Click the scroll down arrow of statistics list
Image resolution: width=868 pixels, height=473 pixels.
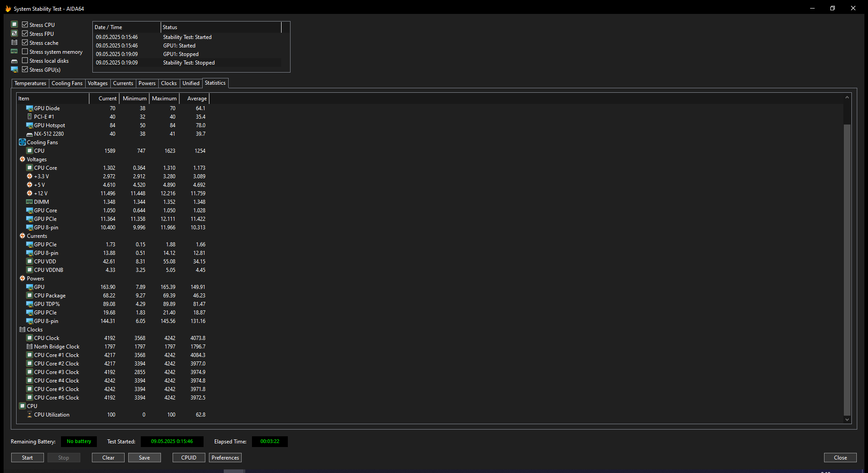point(847,420)
